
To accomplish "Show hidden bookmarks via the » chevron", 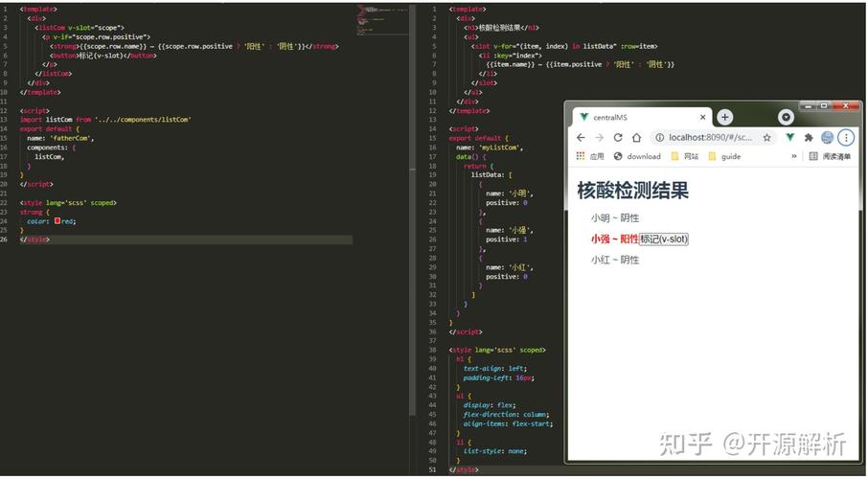I will [794, 156].
